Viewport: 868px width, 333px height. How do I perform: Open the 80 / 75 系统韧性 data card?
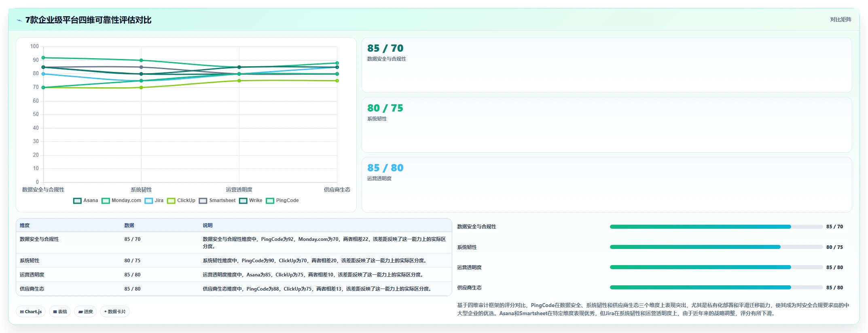click(x=607, y=125)
